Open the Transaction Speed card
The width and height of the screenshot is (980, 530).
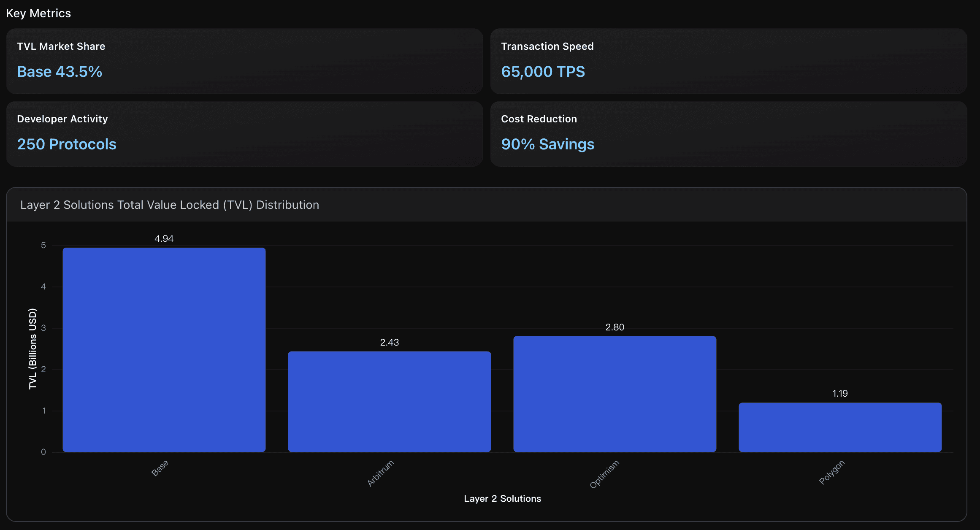[x=728, y=61]
